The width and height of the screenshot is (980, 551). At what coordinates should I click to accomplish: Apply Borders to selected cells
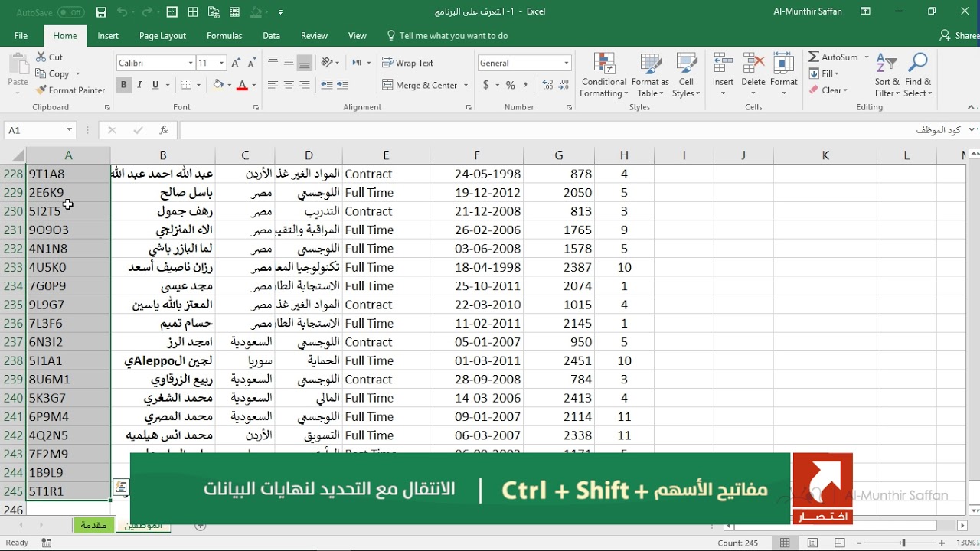(185, 85)
